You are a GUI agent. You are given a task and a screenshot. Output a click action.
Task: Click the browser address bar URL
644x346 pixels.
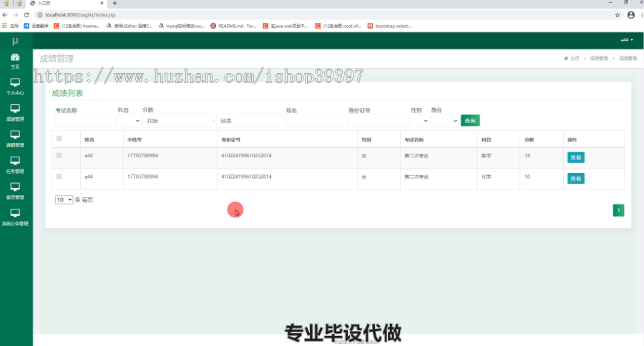coord(80,15)
